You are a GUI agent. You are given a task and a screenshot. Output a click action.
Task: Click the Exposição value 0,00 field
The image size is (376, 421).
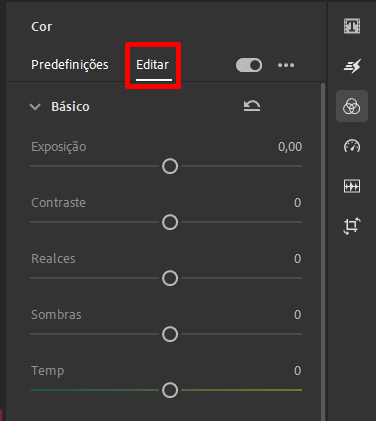coord(290,147)
